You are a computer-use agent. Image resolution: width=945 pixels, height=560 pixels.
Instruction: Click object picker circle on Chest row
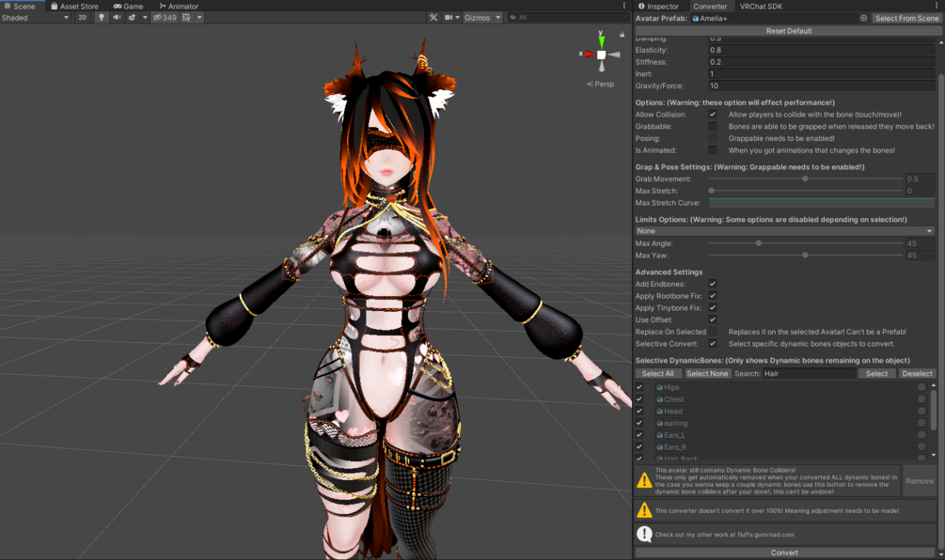pyautogui.click(x=921, y=398)
